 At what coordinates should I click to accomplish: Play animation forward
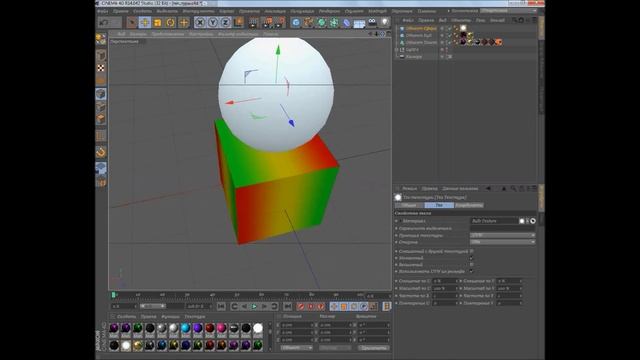[254, 306]
